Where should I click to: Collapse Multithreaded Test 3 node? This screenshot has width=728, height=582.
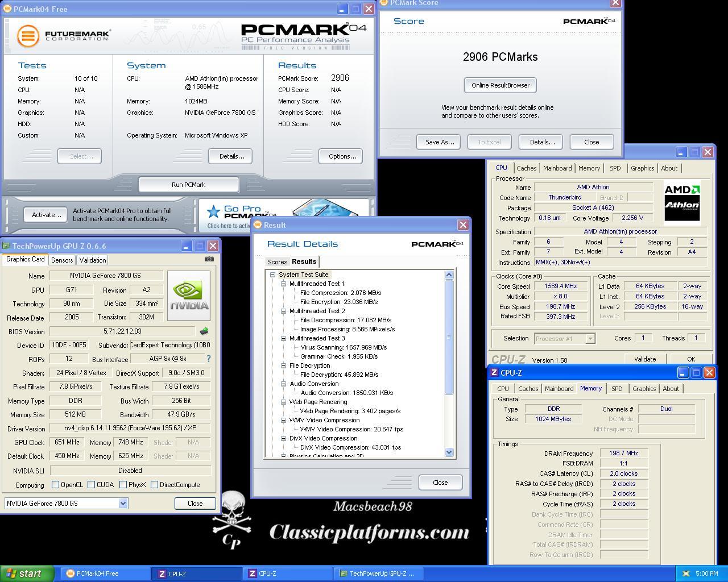[283, 338]
